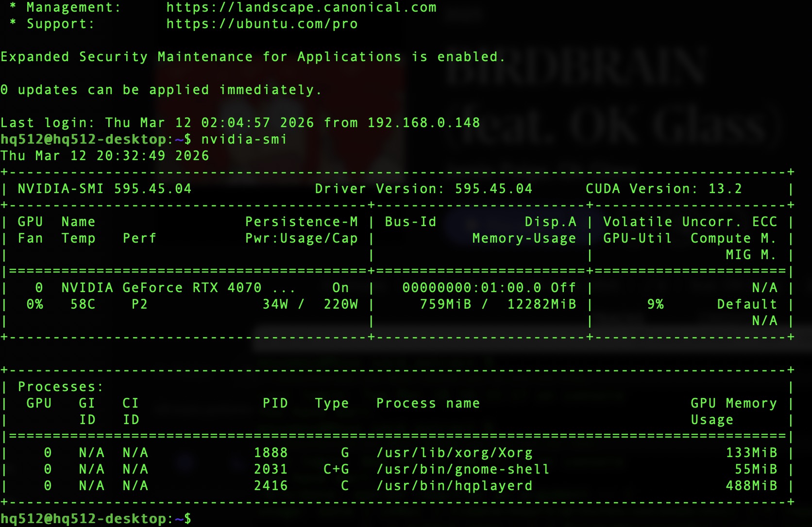Click the Persistence-M On value

[x=340, y=288]
